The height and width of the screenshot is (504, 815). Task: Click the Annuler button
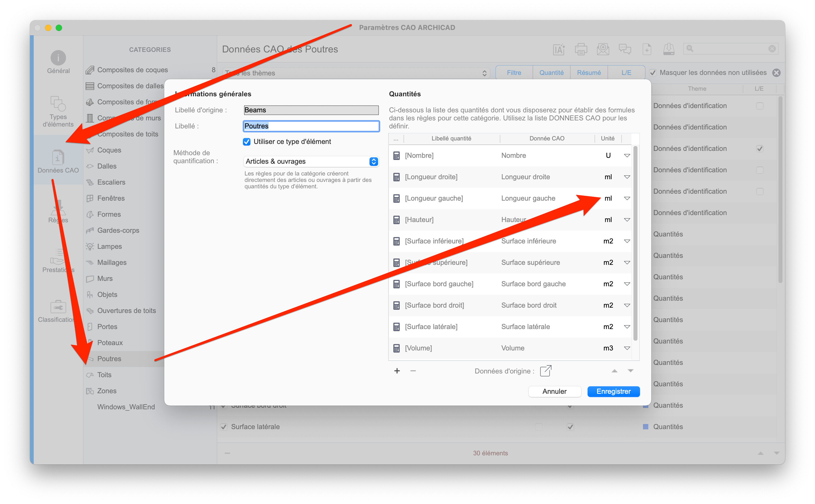(x=554, y=391)
